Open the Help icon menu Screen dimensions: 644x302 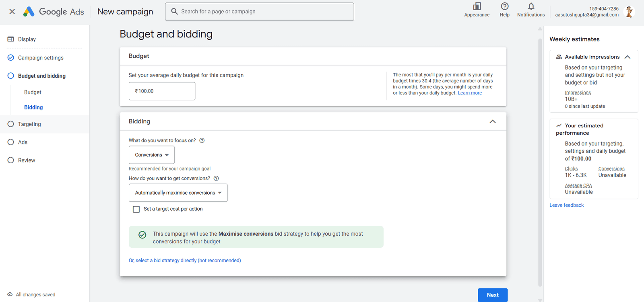[x=504, y=7]
